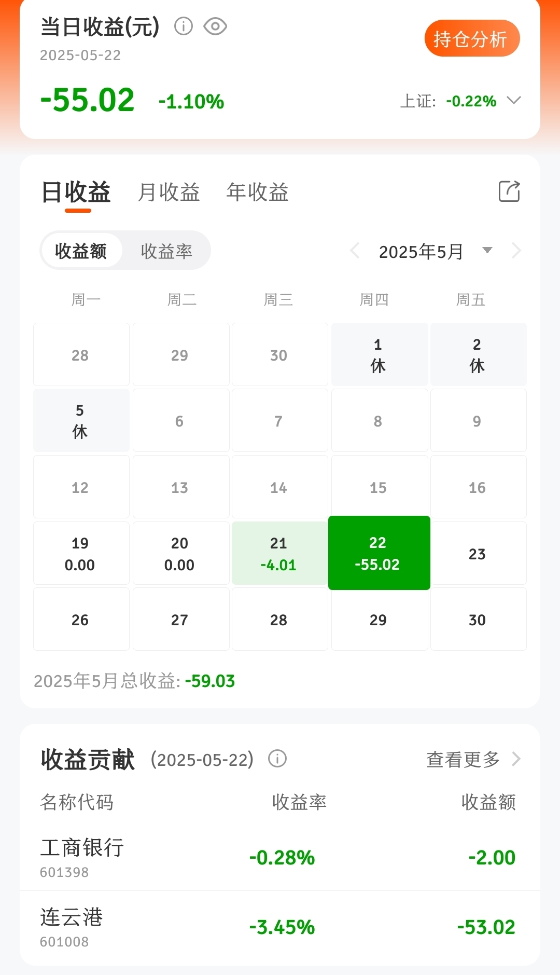Select the 收益额 toggle option

(81, 251)
